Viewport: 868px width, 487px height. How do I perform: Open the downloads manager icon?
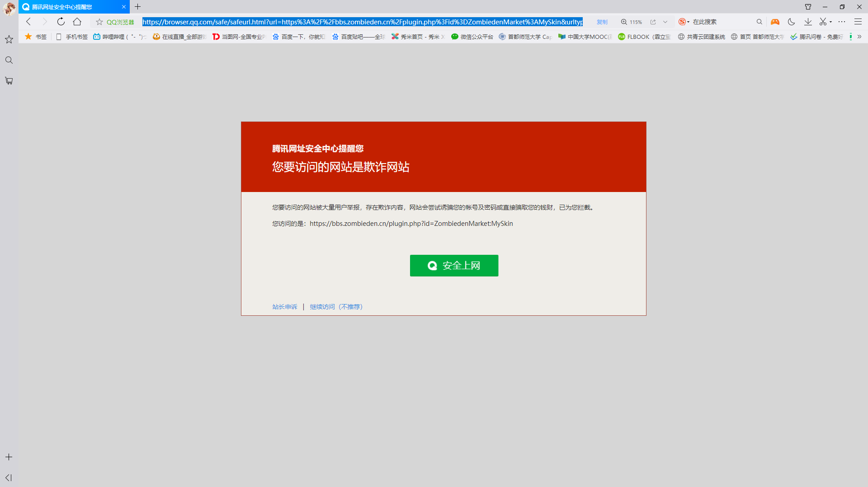[x=808, y=22]
